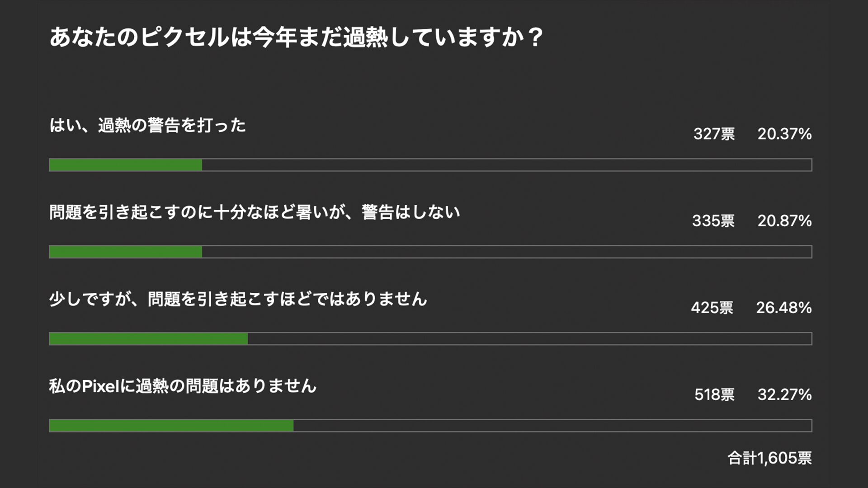This screenshot has height=488, width=868.
Task: Click the empty part of the last result bar
Action: (x=552, y=426)
